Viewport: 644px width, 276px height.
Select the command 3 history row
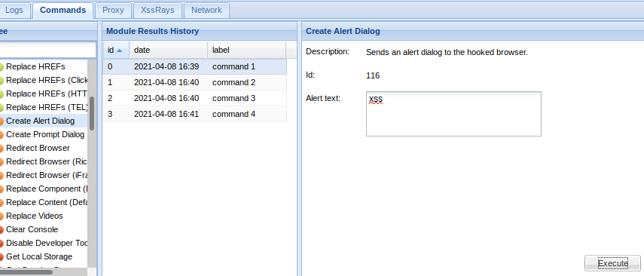[194, 98]
